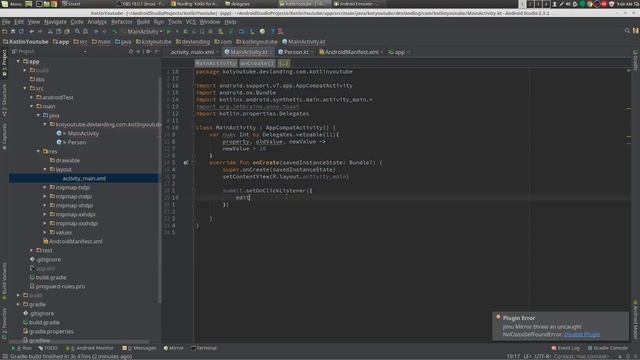The image size is (640, 360).
Task: Toggle the Android Model right tool window
Action: 636,320
